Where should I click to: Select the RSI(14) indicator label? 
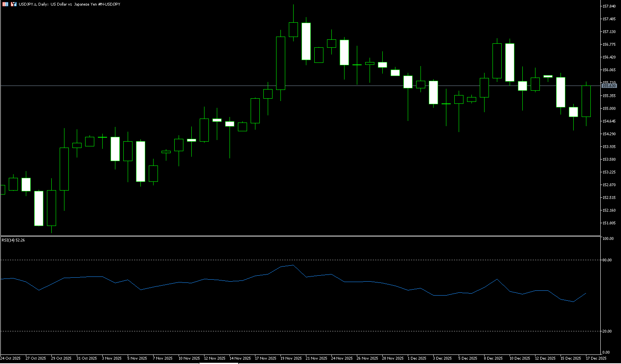(13, 240)
